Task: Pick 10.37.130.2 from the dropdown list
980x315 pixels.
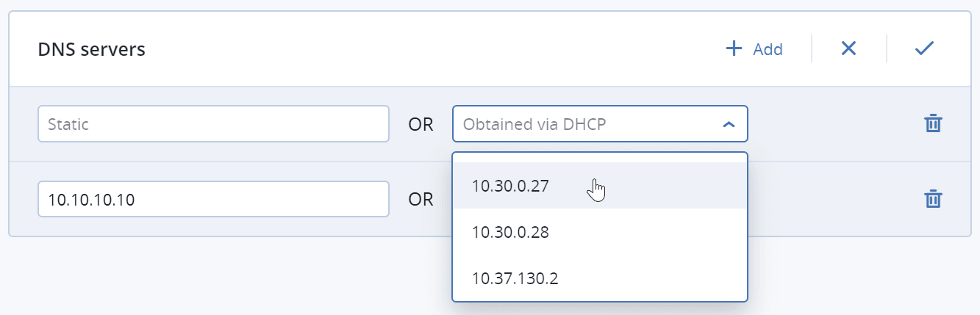Action: coord(515,279)
